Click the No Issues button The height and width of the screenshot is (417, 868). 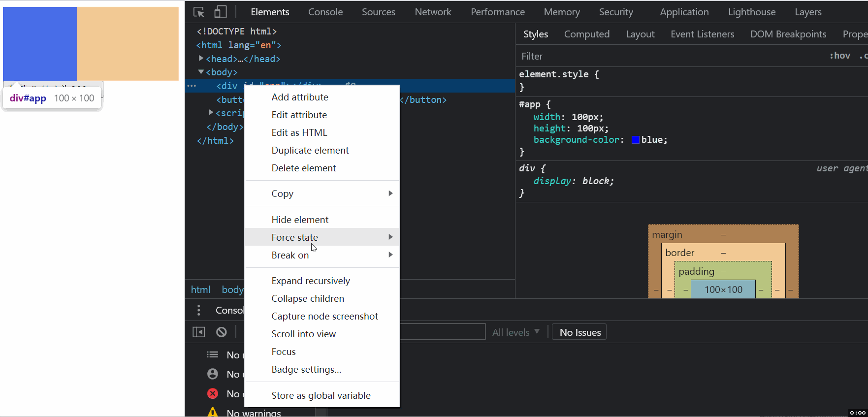point(580,332)
